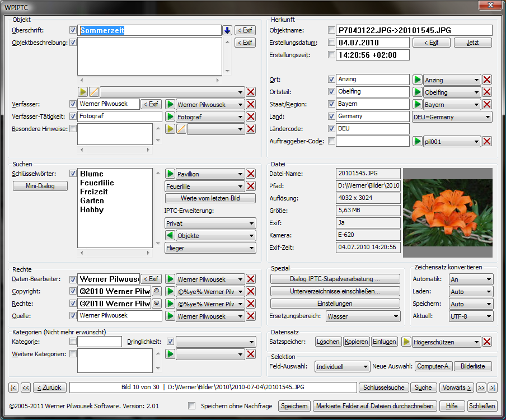506x420 pixels.
Task: Click copyright symbol button in Copyright row
Action: [157, 291]
